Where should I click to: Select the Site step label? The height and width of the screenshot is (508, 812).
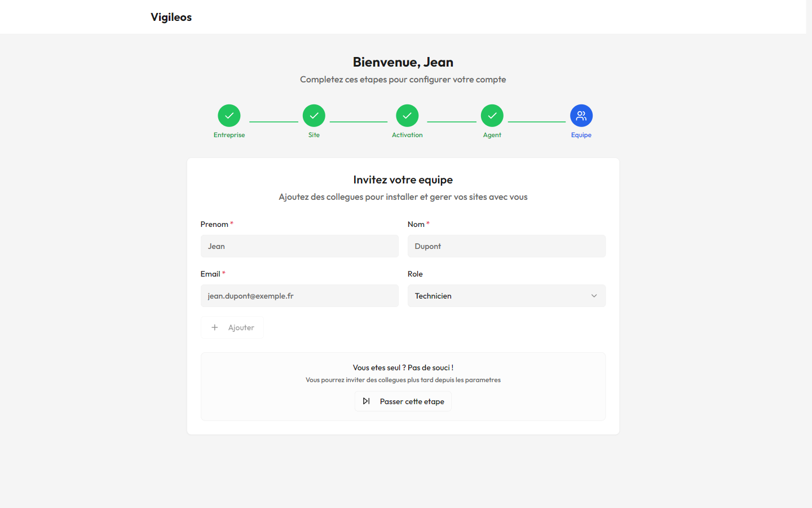[314, 135]
